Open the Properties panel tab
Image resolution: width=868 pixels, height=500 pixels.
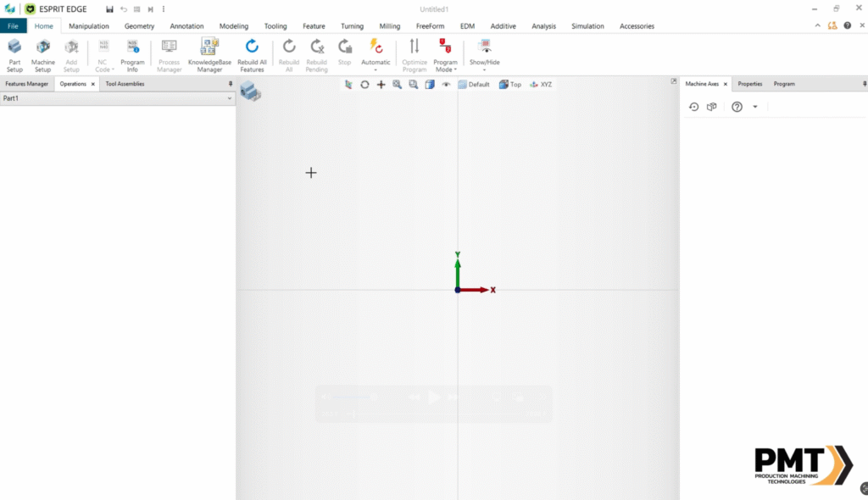(749, 83)
